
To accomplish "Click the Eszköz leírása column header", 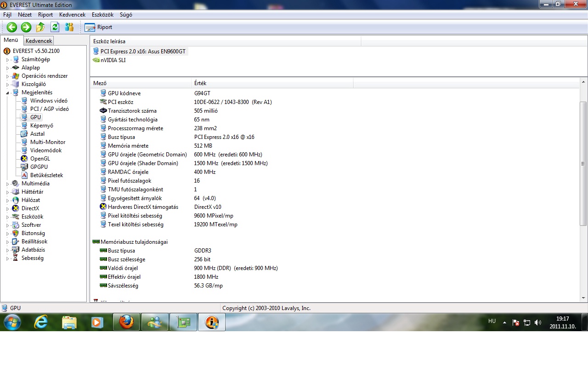I will coord(226,41).
